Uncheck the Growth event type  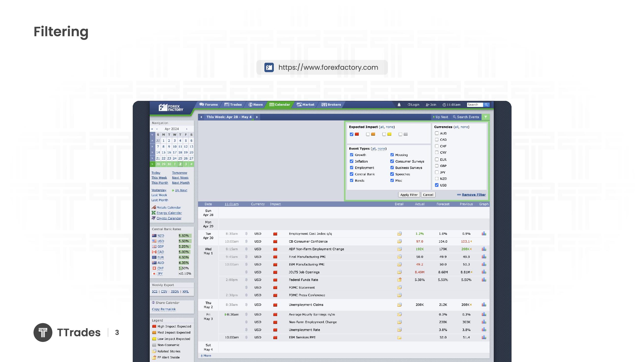[351, 155]
